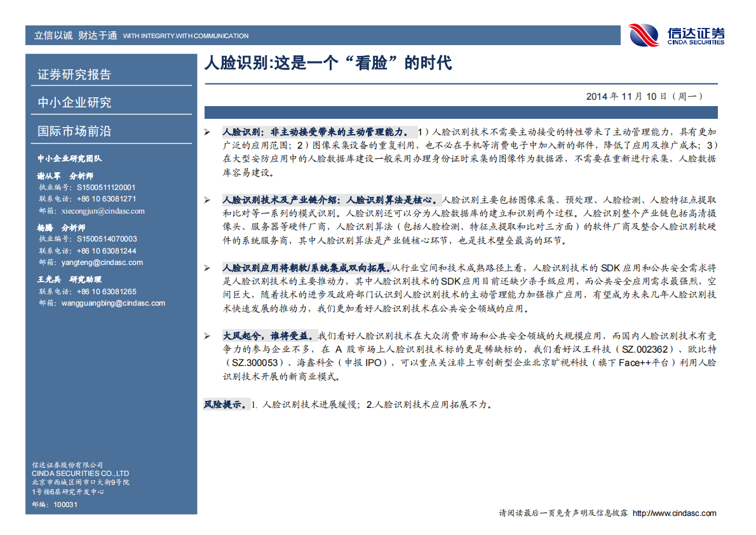Expand the 人脸识别: 非主动接受 summary section
756x535 pixels.
[316, 131]
